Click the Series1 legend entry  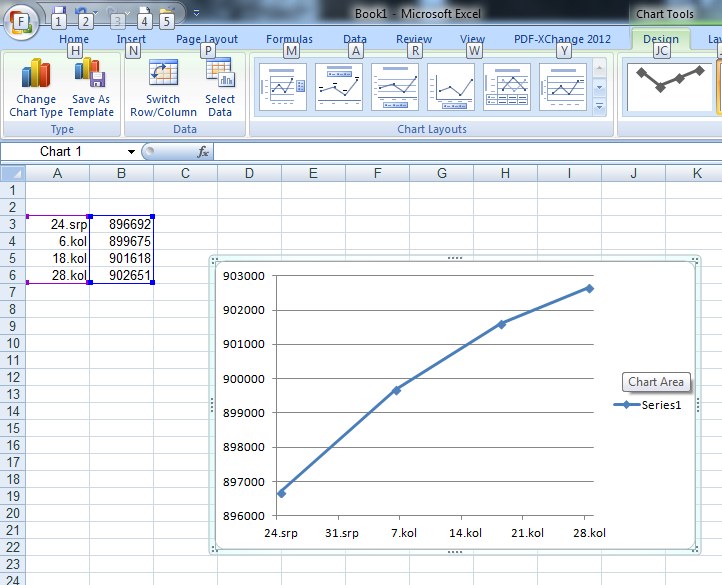coord(647,405)
